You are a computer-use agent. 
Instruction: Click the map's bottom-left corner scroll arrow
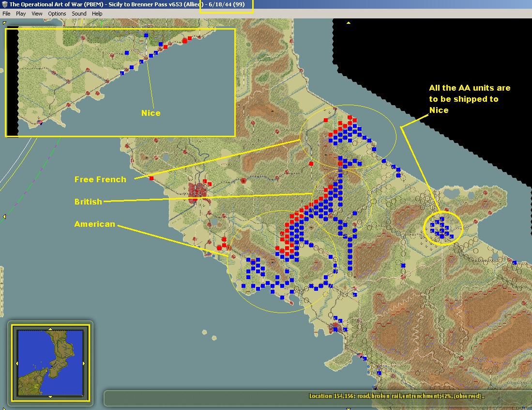4,408
